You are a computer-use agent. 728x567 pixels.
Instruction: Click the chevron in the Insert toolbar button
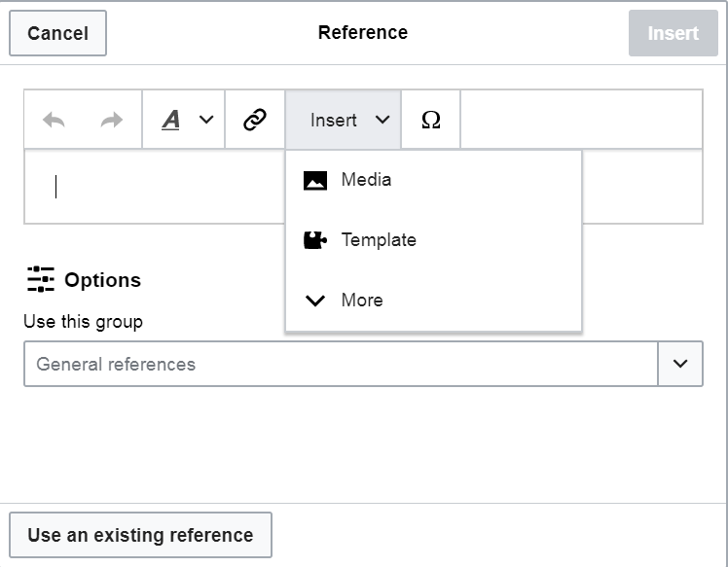click(x=382, y=120)
